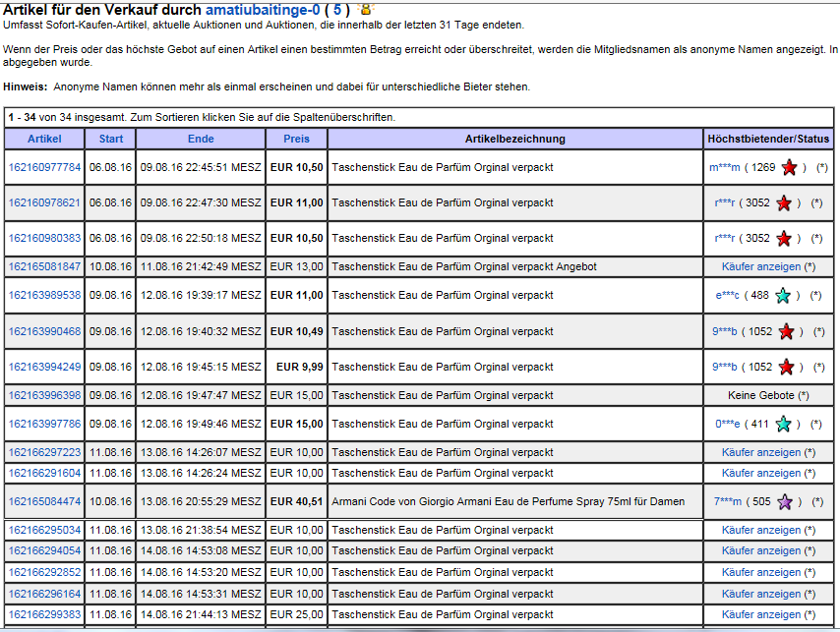Open item number 162166294054

(44, 550)
